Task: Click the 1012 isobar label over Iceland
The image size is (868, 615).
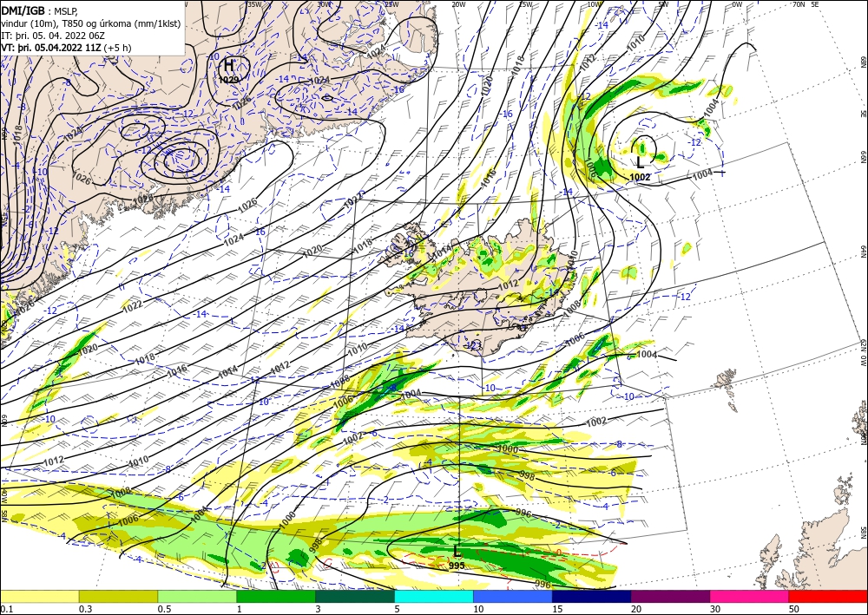Action: (x=508, y=285)
